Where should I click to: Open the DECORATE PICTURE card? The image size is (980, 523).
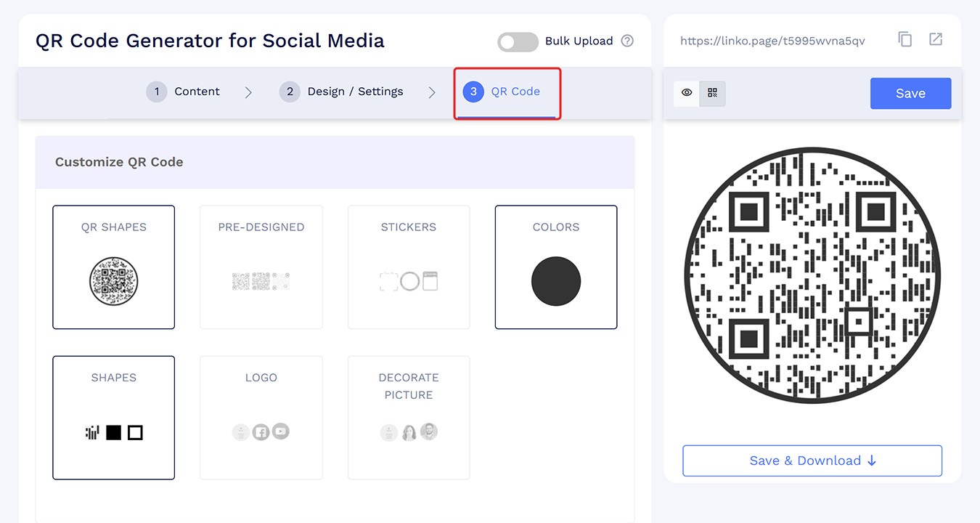[x=409, y=418]
